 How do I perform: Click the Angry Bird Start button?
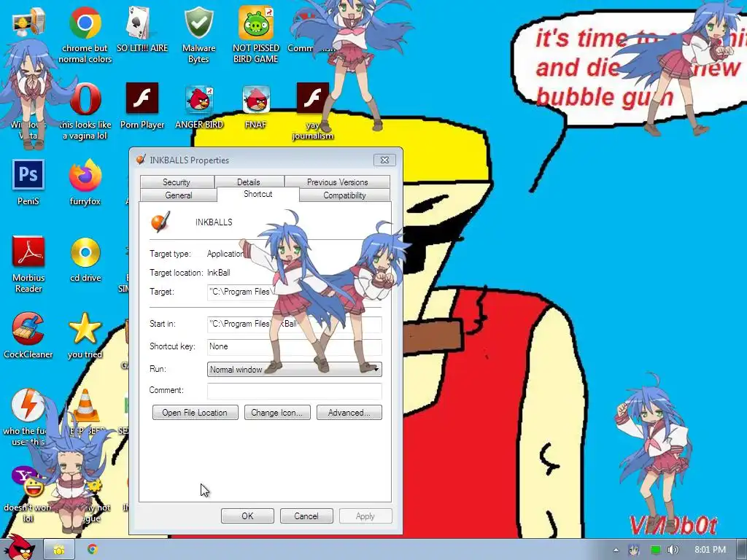[x=21, y=548]
